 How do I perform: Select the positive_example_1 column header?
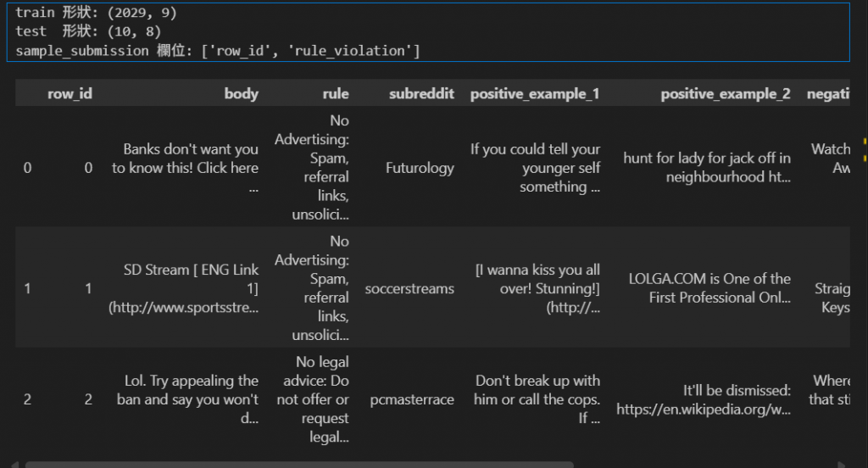(535, 94)
